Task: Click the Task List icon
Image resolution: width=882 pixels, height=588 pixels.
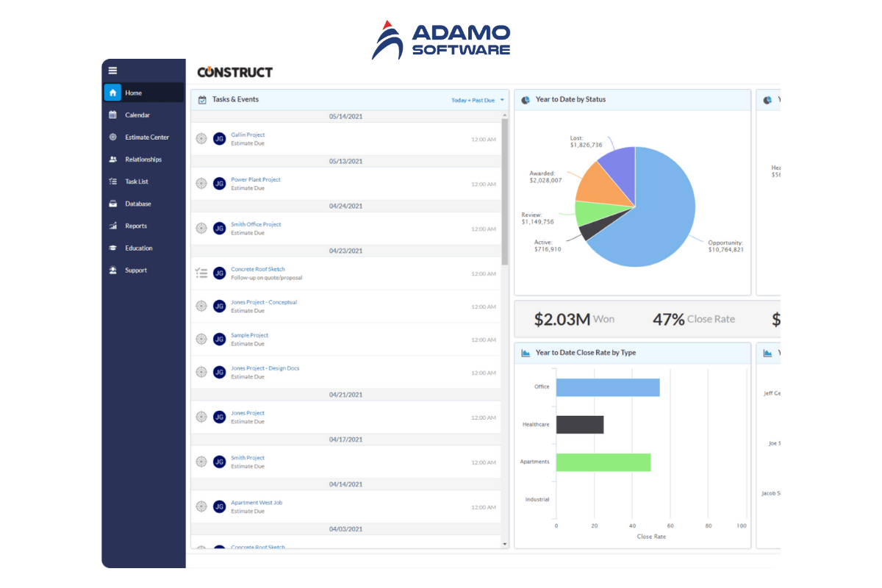Action: click(x=112, y=182)
